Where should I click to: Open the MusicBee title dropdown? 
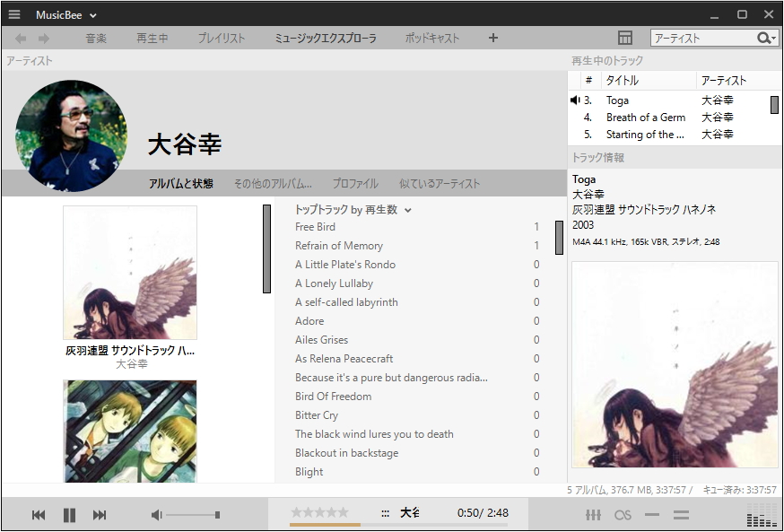(65, 15)
